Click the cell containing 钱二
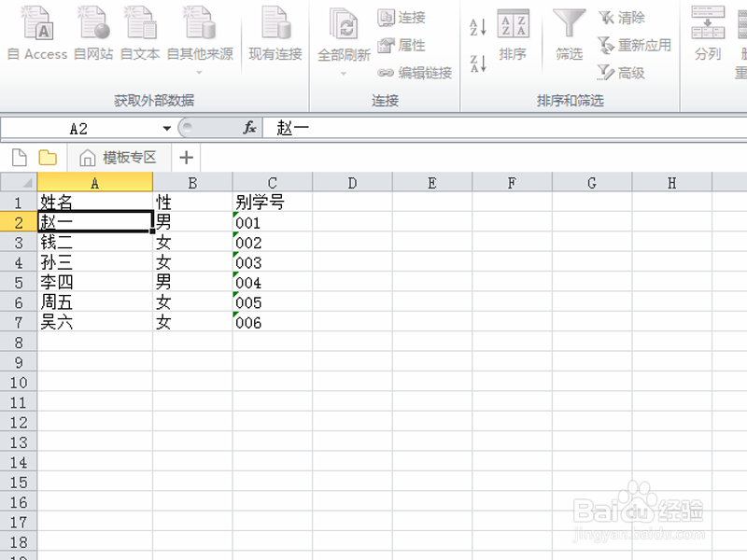The width and height of the screenshot is (747, 560). (95, 243)
